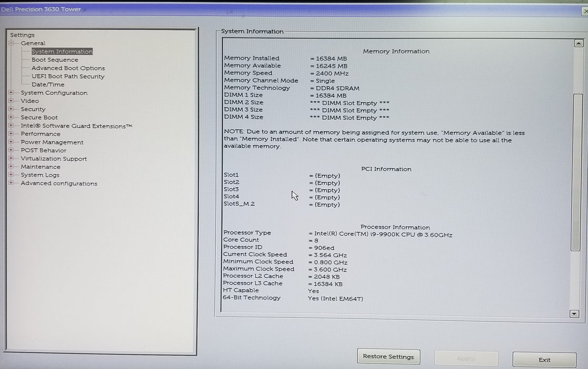588x369 pixels.
Task: Expand the Maintenance node
Action: click(x=11, y=167)
